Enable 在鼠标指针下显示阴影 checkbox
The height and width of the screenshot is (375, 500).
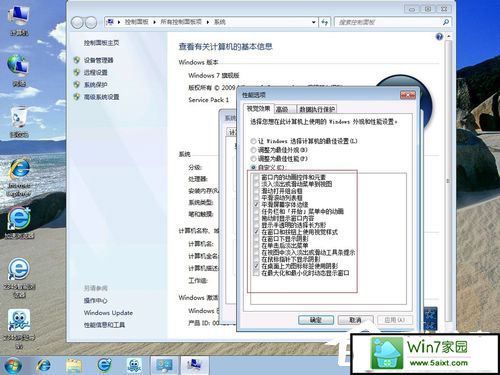[x=256, y=259]
